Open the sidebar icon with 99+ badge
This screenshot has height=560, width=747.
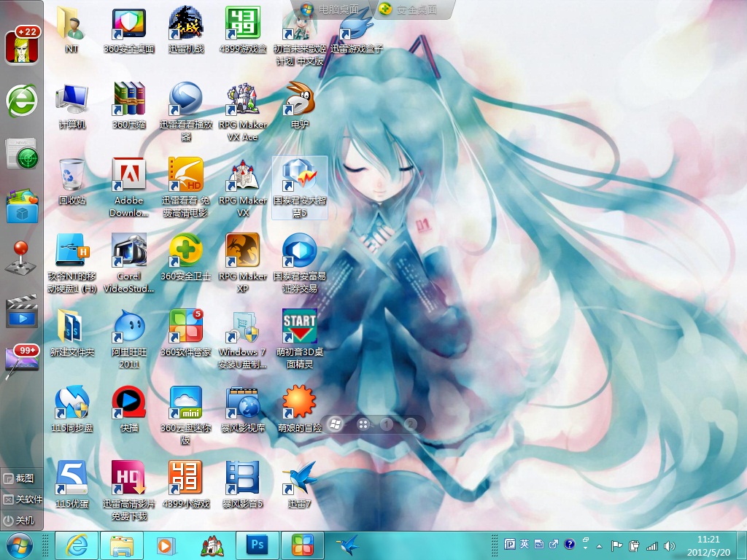(x=22, y=361)
